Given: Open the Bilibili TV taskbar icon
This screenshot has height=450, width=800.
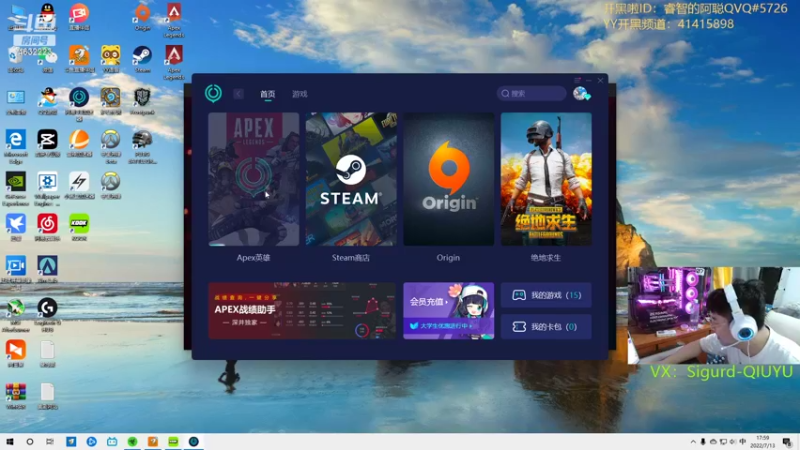Looking at the screenshot, I should (112, 442).
